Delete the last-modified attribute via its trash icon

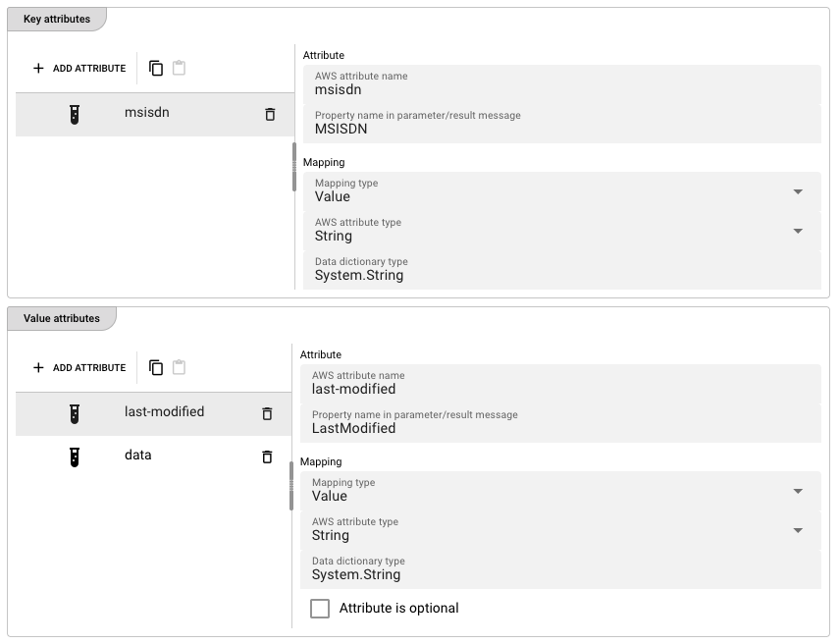tap(267, 413)
